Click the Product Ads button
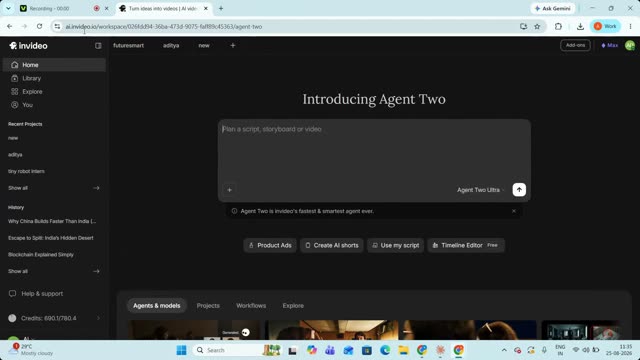The width and height of the screenshot is (640, 360). click(270, 245)
